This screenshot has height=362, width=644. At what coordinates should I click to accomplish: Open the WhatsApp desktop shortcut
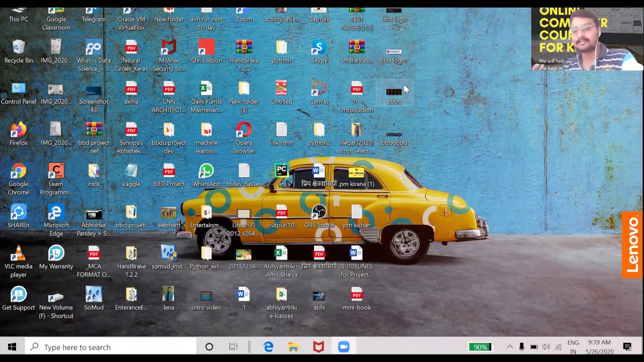coord(206,175)
